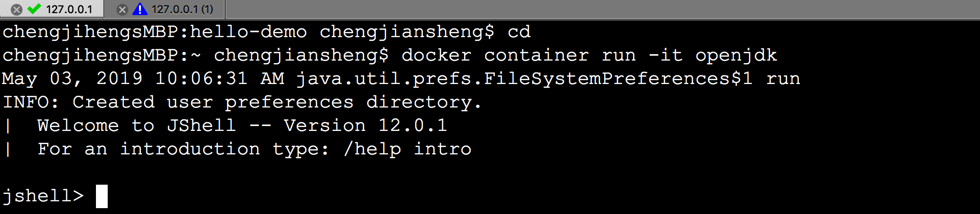The width and height of the screenshot is (980, 214).
Task: Switch to the 127.0.0.1 (1) tab
Action: point(182,9)
